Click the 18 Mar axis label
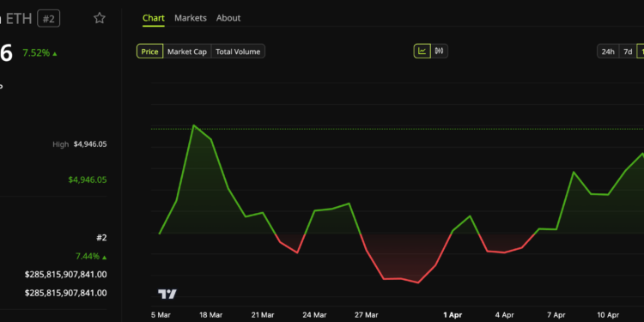This screenshot has width=644, height=322. [210, 315]
